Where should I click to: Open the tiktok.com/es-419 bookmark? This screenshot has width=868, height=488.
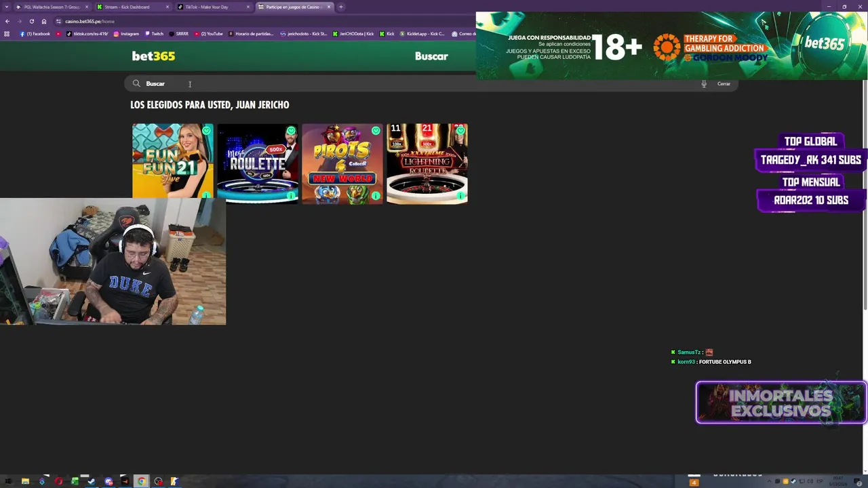coord(87,34)
